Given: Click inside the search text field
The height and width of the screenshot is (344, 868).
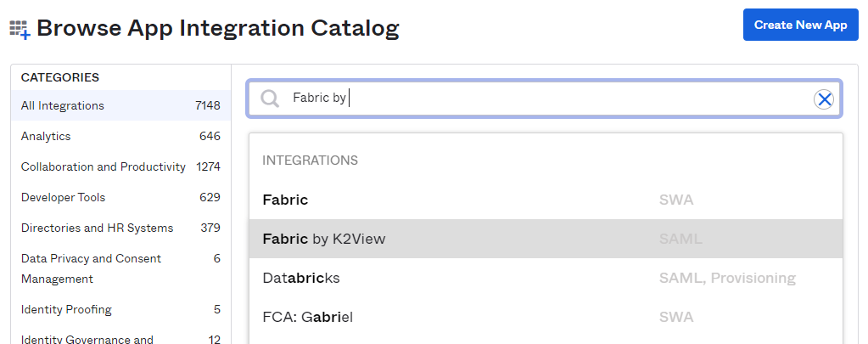Looking at the screenshot, I should click(x=543, y=99).
